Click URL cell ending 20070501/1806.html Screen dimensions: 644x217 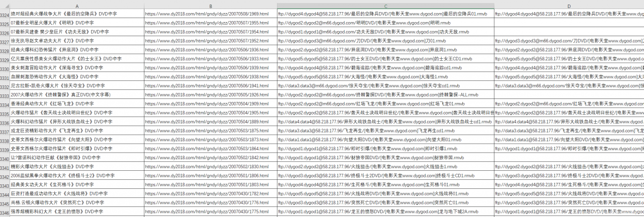pos(210,176)
